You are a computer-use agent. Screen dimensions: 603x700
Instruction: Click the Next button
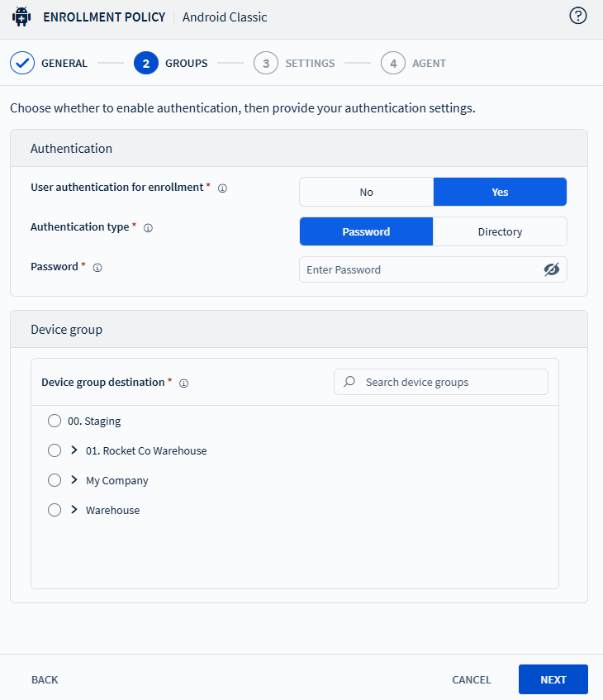click(553, 679)
